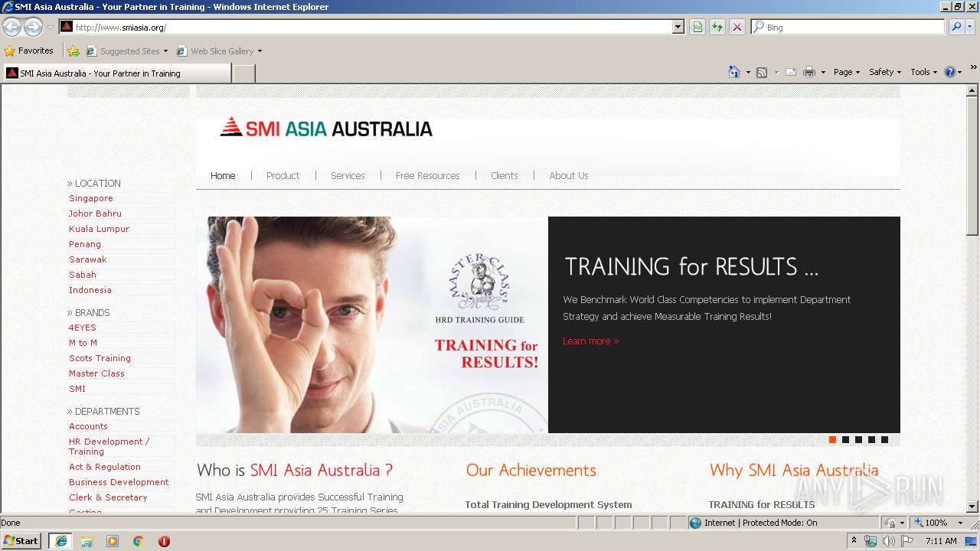The width and height of the screenshot is (980, 551).
Task: Expand the Web Slice Gallery dropdown
Action: coord(260,51)
